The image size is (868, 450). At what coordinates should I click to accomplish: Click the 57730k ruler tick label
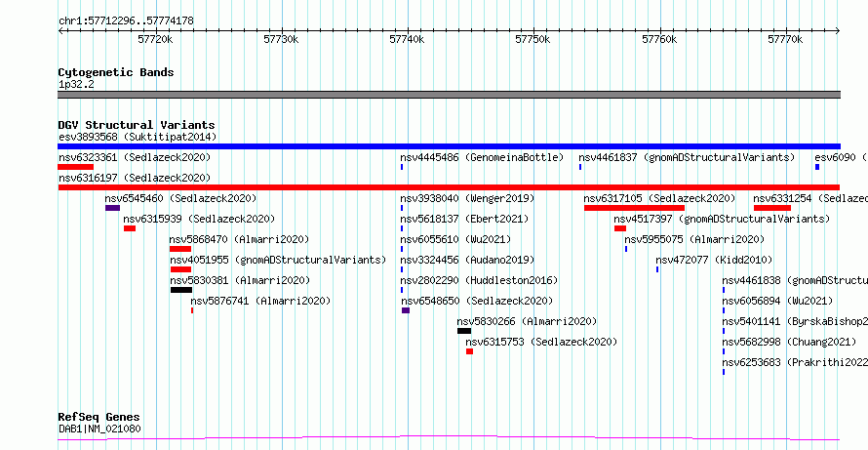coord(281,39)
